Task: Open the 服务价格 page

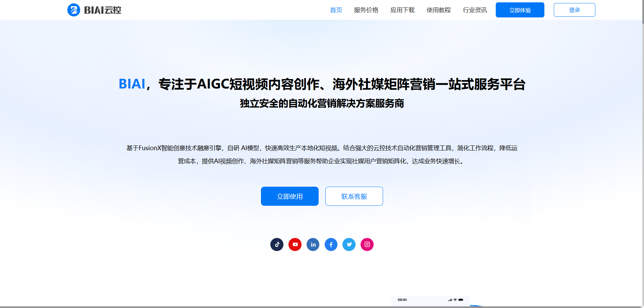Action: [366, 10]
